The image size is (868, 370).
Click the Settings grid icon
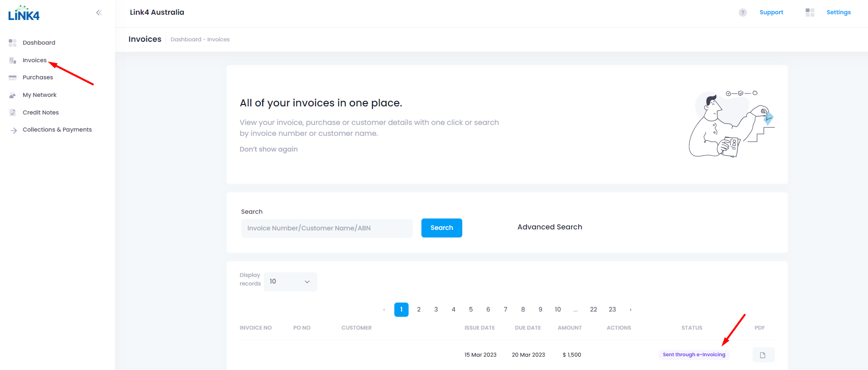(x=810, y=12)
